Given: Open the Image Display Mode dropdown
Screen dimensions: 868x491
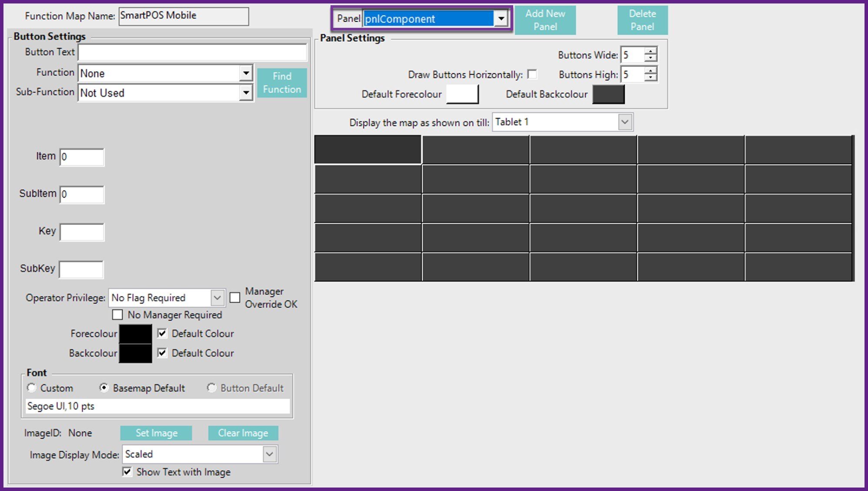Looking at the screenshot, I should pyautogui.click(x=270, y=454).
